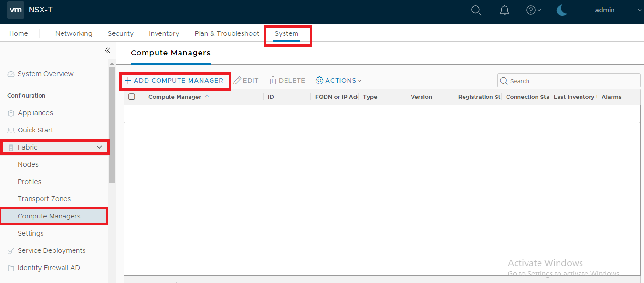Click Add Compute Manager button
The height and width of the screenshot is (283, 644).
click(x=174, y=81)
